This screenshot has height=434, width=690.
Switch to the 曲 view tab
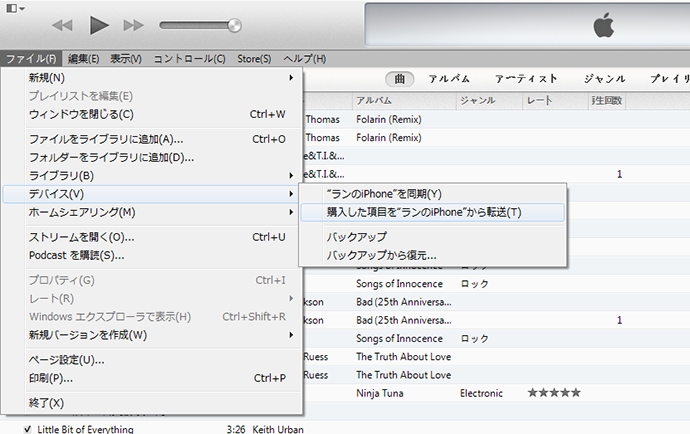(400, 79)
